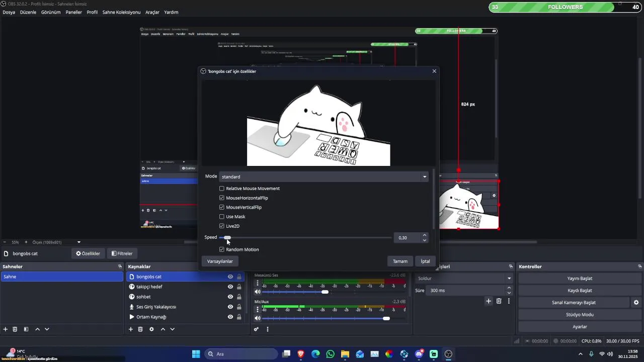Open virtual camera settings gear
This screenshot has width=644, height=362.
pyautogui.click(x=636, y=303)
